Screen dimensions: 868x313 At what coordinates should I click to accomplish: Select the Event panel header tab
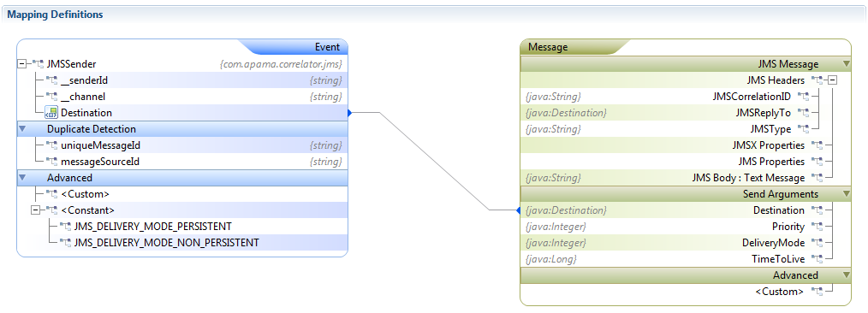tap(327, 47)
